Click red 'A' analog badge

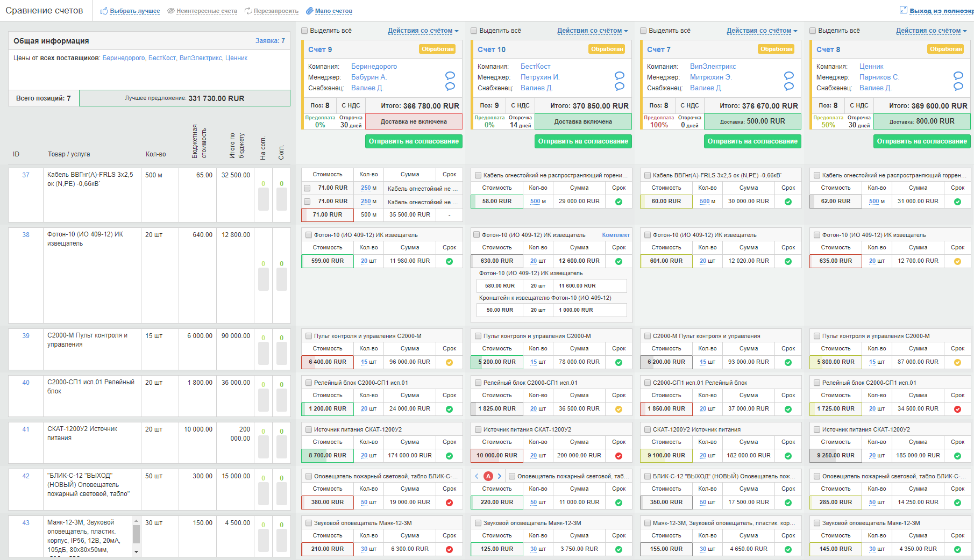488,476
